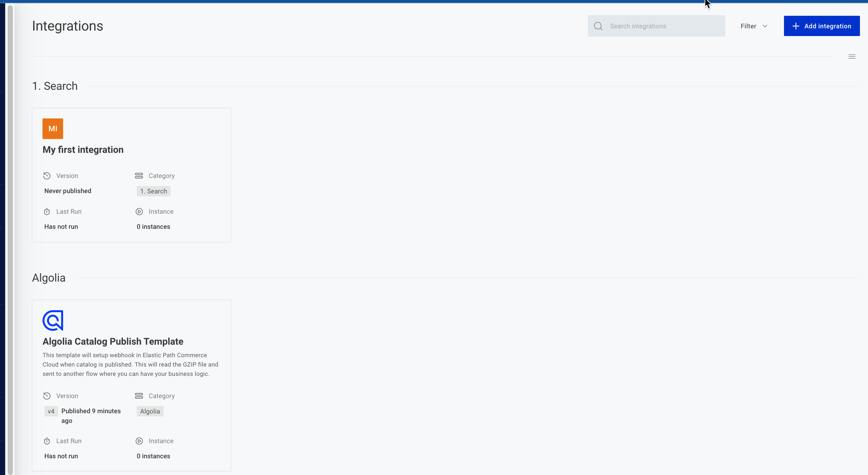Click the category icon on My first integration
868x475 pixels.
point(139,175)
